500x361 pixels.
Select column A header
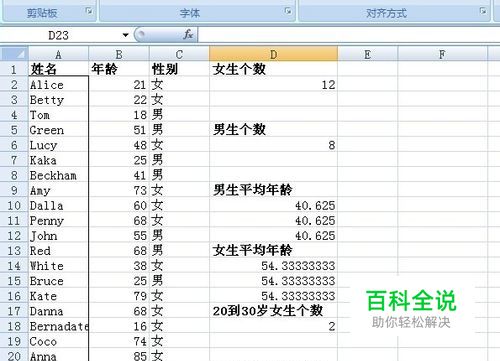(58, 54)
